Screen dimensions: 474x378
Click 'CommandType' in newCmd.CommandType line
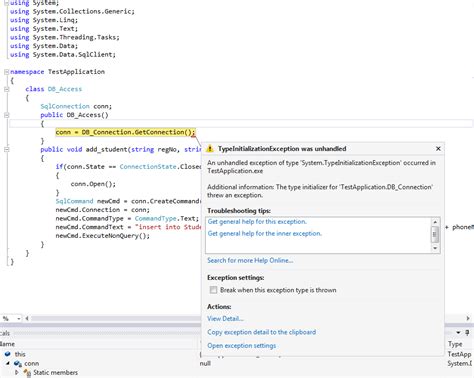(x=156, y=218)
